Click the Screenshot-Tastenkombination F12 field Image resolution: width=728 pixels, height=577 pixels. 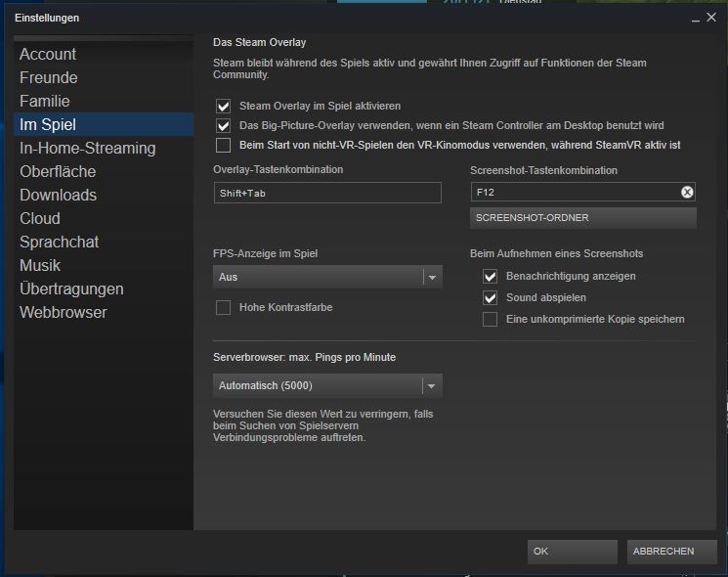click(x=583, y=192)
